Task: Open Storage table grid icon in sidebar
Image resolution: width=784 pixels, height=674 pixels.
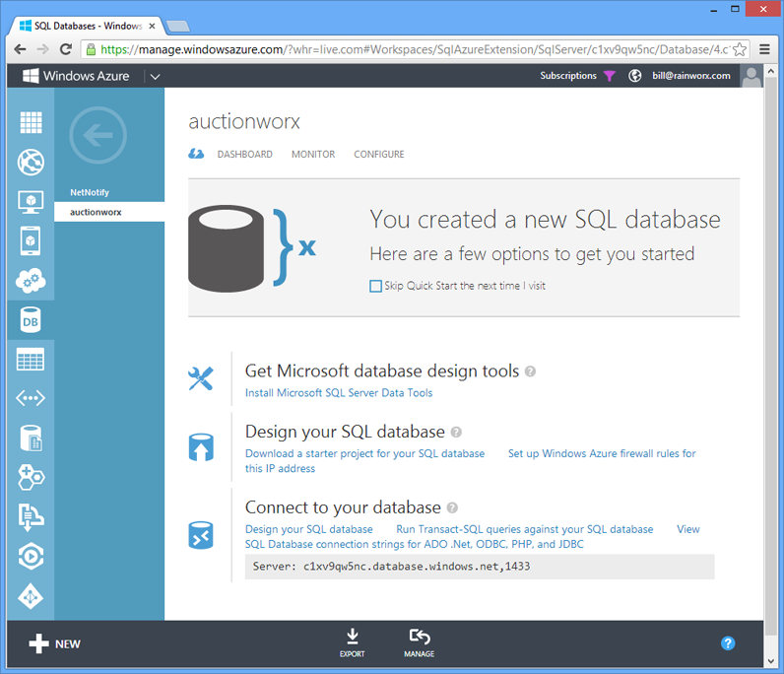Action: tap(31, 360)
